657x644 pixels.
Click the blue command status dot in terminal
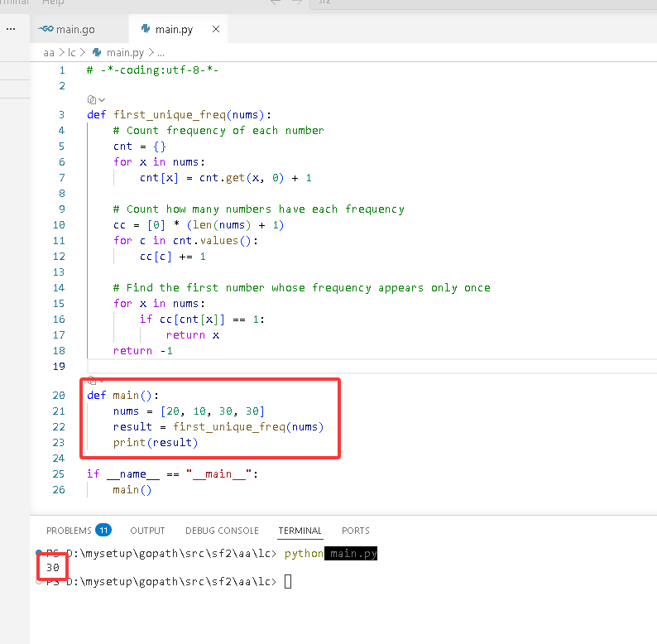click(39, 552)
